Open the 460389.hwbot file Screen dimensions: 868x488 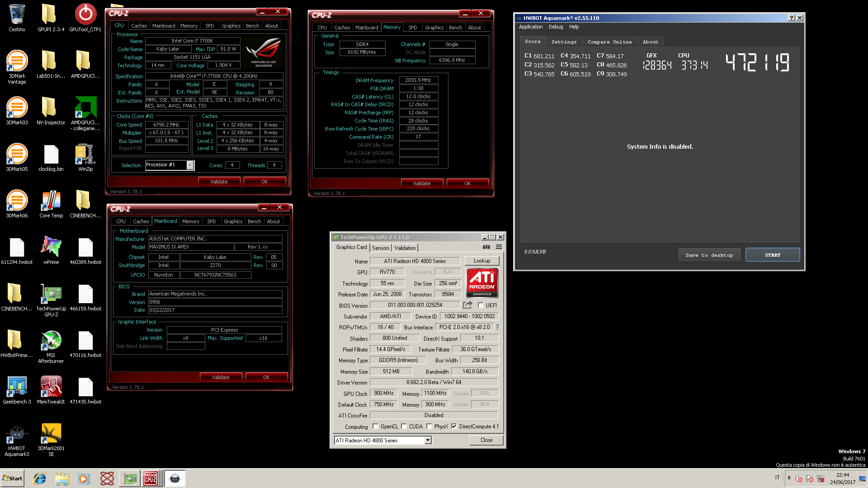click(x=85, y=250)
